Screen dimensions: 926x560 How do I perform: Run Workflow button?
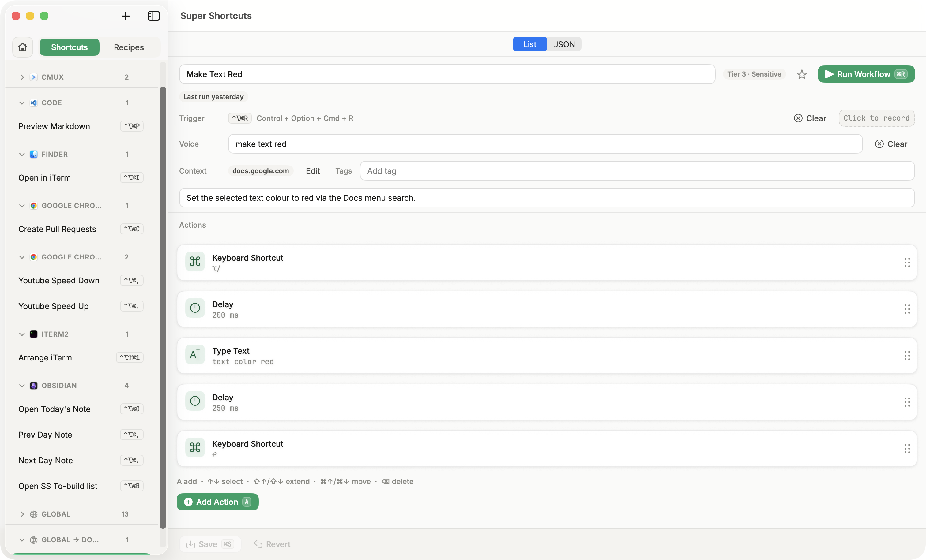click(866, 74)
